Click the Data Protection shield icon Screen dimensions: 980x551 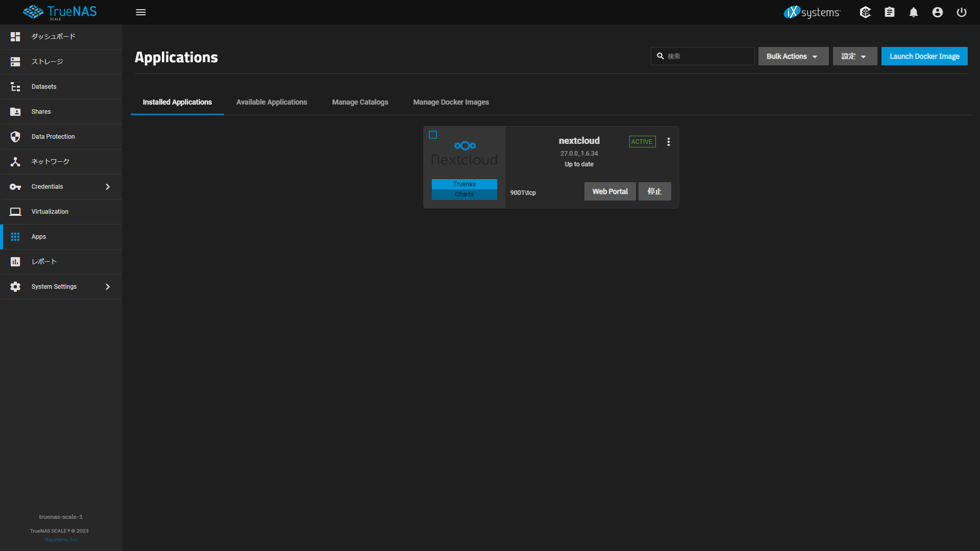tap(15, 137)
